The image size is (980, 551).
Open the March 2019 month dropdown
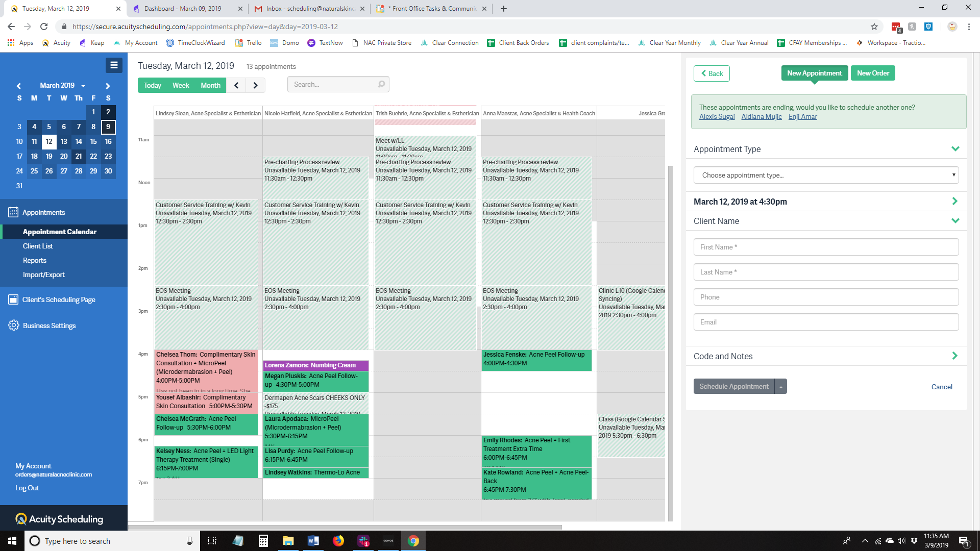point(62,85)
